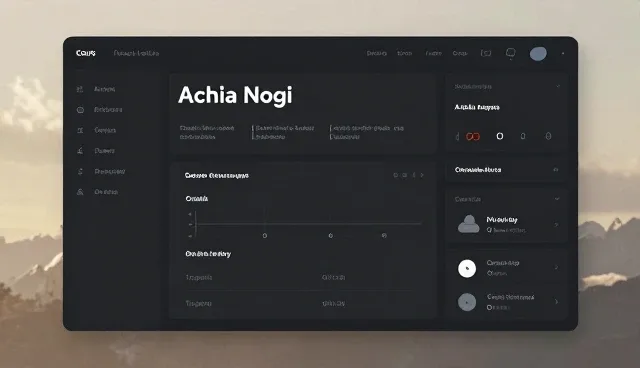Expand the chevron on the grey avatar row
Screen dimensions: 640x368
click(556, 302)
